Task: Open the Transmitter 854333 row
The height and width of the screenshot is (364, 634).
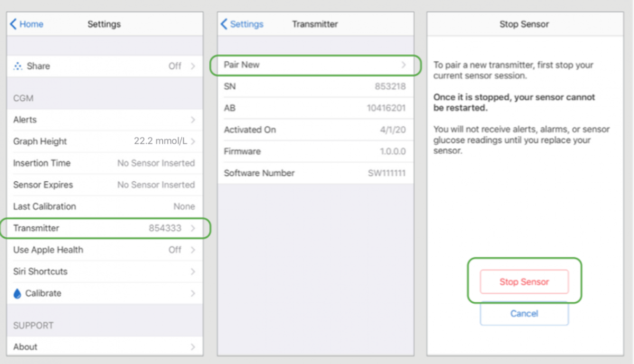Action: (x=105, y=228)
